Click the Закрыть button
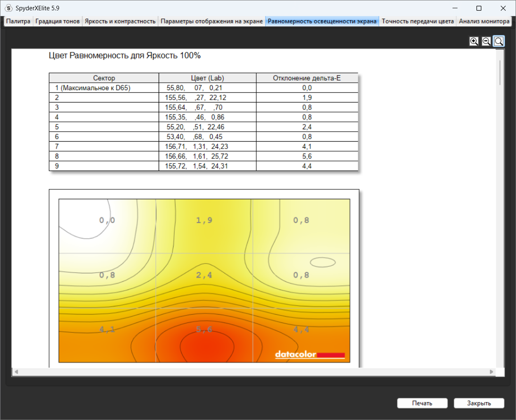 [x=479, y=403]
